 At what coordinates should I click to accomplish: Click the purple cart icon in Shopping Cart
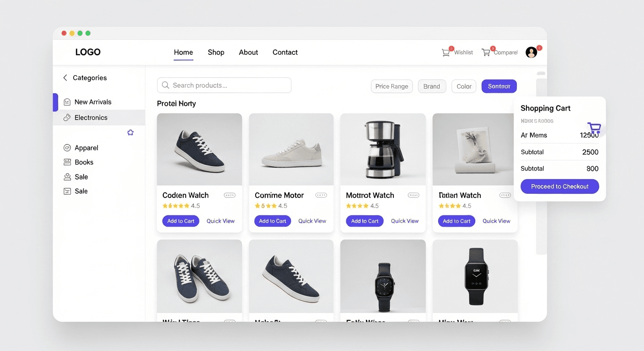click(x=594, y=128)
